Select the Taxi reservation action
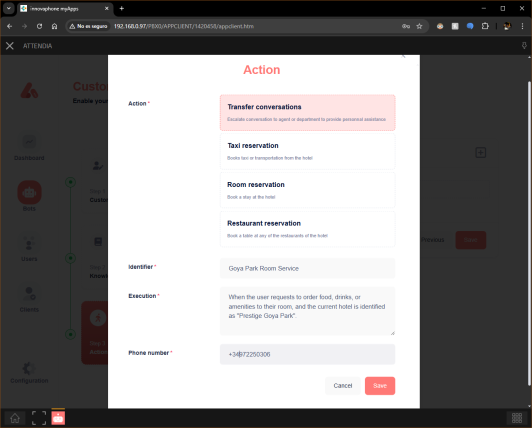 pos(307,151)
